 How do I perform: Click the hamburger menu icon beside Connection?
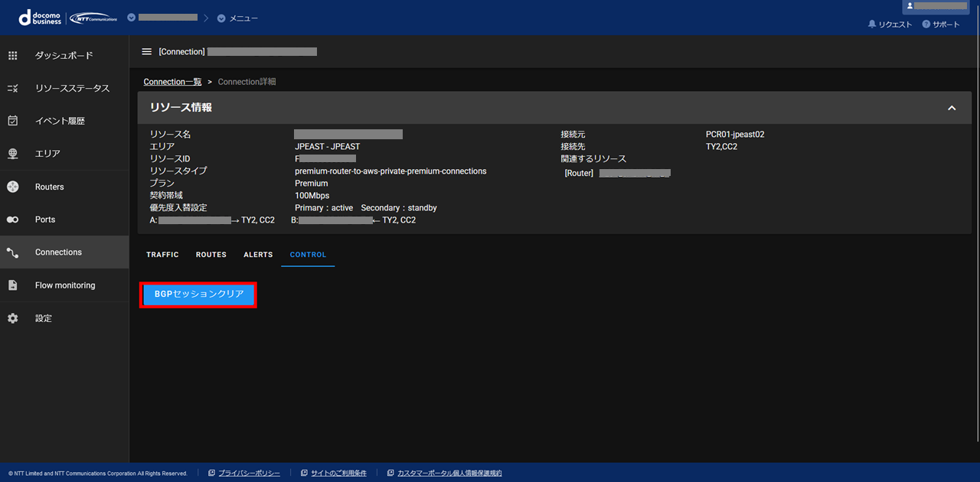[x=147, y=52]
